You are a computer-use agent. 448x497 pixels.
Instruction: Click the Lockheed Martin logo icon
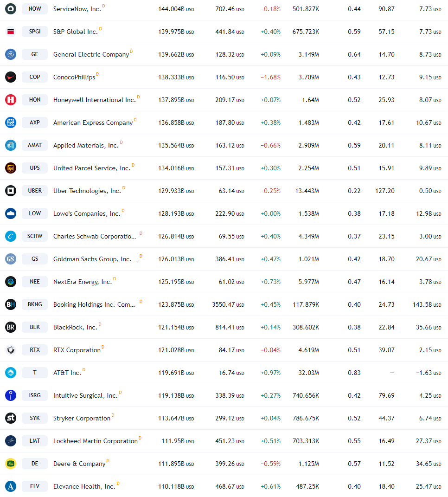pos(11,441)
